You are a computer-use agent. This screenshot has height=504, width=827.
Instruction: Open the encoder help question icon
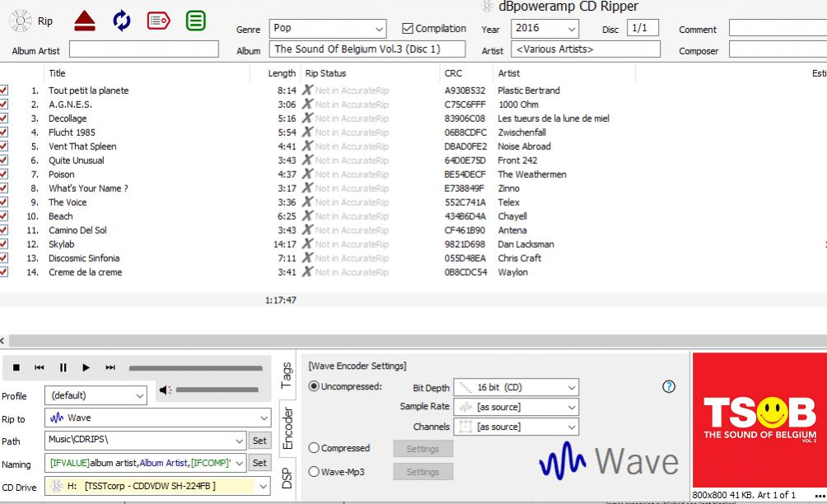pos(669,386)
